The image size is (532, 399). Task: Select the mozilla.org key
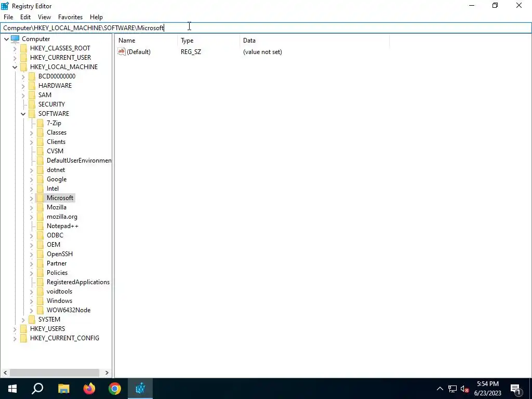(62, 217)
